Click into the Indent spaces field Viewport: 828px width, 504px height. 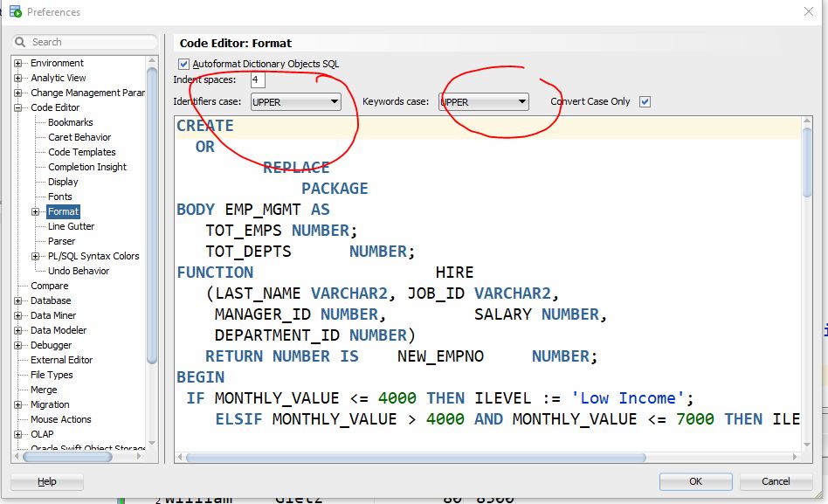[258, 80]
